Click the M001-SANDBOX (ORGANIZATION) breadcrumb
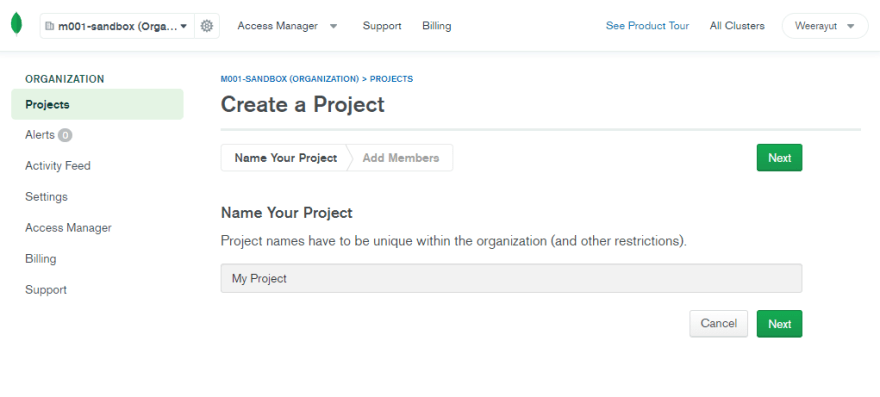This screenshot has height=397, width=880. click(x=290, y=79)
